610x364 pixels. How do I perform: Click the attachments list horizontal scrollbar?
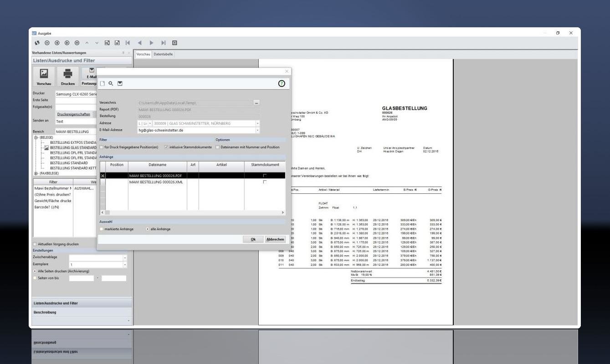pyautogui.click(x=193, y=212)
